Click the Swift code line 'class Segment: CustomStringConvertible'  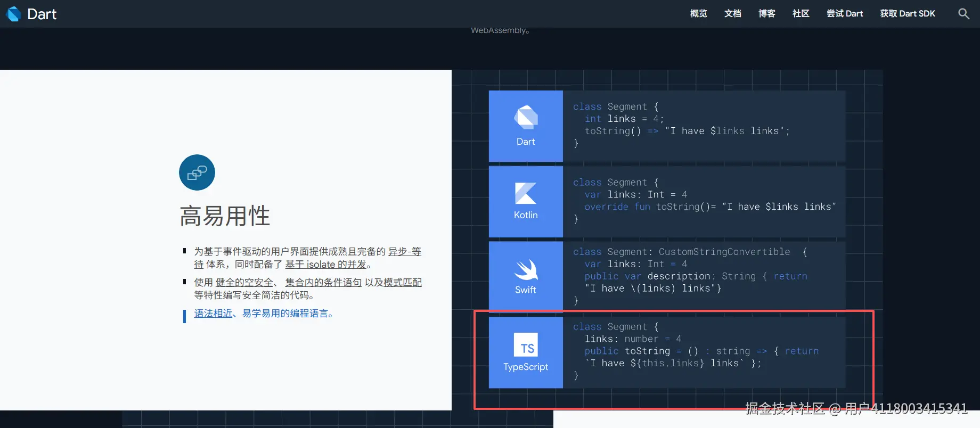690,252
